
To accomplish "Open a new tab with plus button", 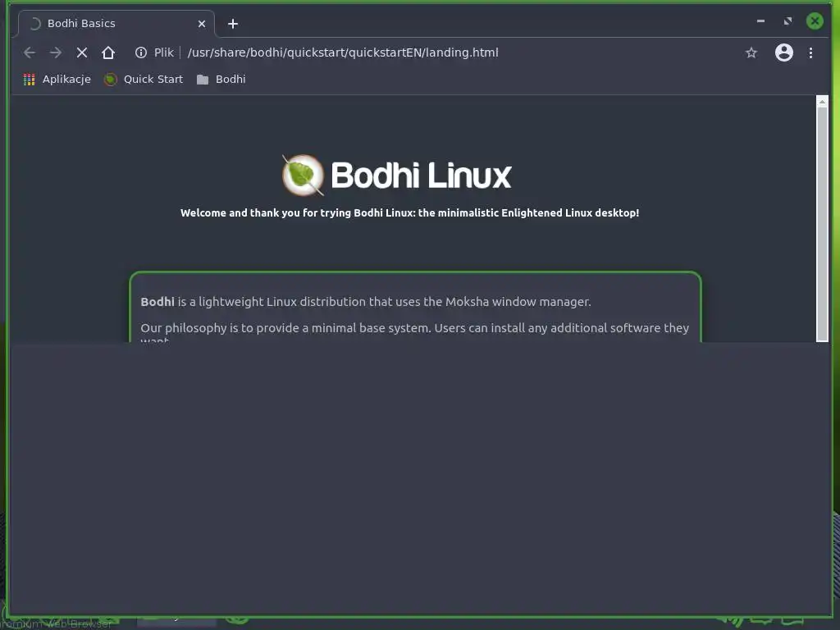I will coord(232,24).
